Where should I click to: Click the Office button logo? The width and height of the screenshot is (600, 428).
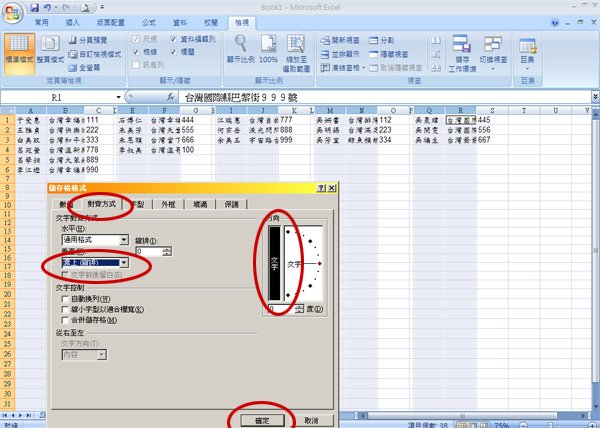pos(12,12)
